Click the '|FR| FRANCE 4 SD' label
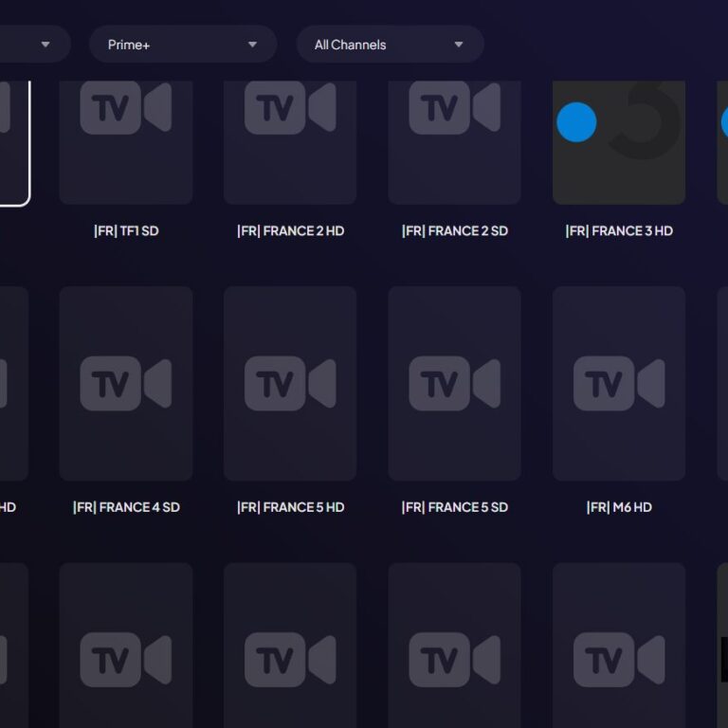The width and height of the screenshot is (728, 728). click(x=126, y=507)
